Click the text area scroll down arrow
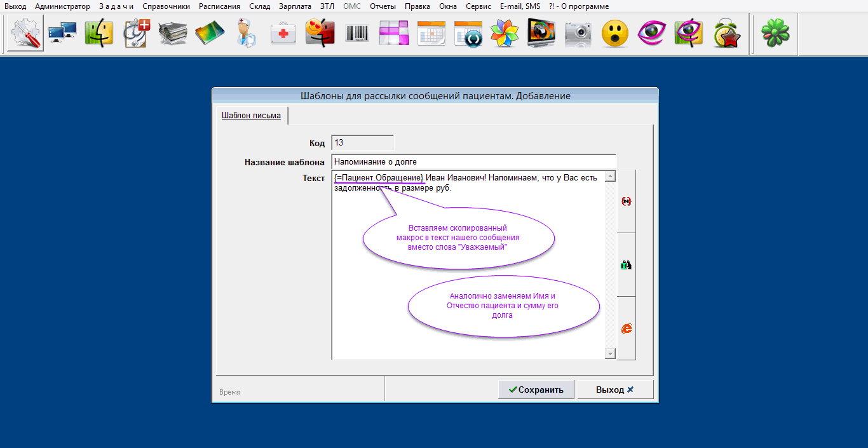The image size is (868, 448). [x=610, y=353]
